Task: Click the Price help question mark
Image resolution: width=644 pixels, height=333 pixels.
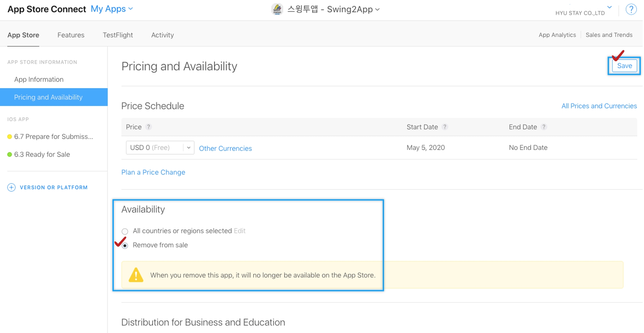Action: [x=148, y=127]
